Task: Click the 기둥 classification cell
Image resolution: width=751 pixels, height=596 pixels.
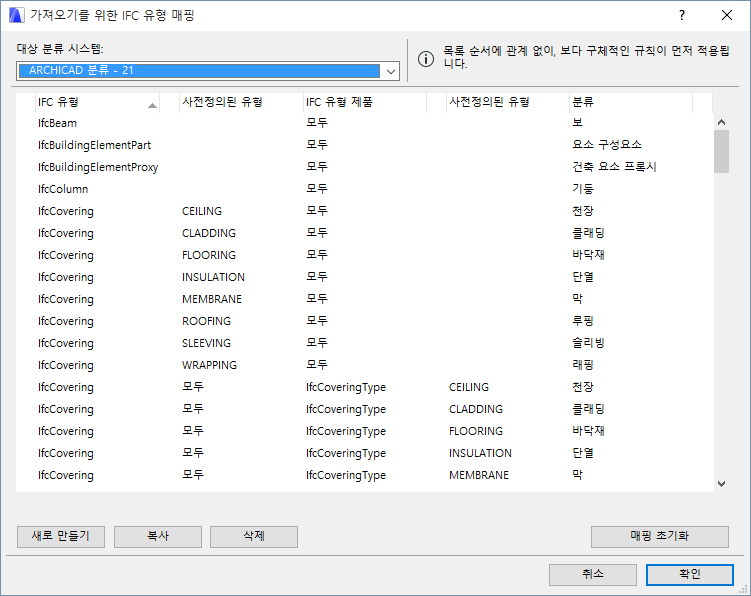Action: [583, 189]
